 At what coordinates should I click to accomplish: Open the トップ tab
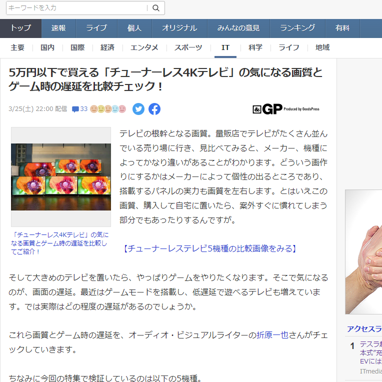point(21,28)
